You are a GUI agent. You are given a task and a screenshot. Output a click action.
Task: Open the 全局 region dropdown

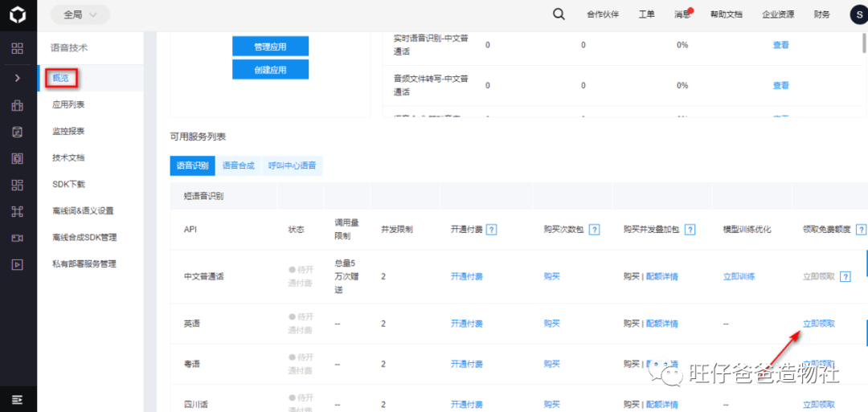(80, 15)
